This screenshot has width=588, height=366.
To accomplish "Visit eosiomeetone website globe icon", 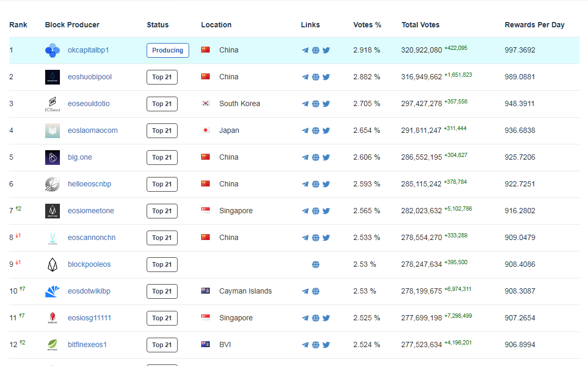I will click(316, 211).
